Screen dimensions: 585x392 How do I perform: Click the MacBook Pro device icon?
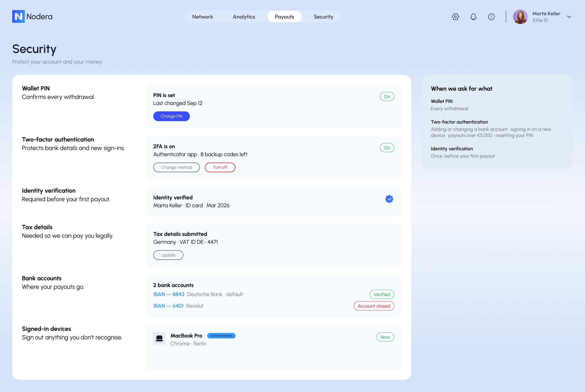159,338
